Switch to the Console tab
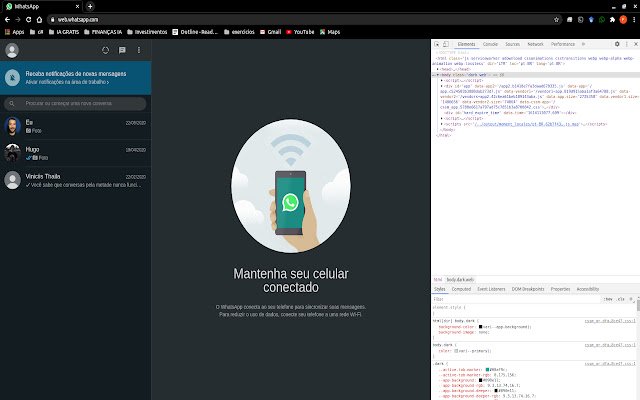 point(490,44)
